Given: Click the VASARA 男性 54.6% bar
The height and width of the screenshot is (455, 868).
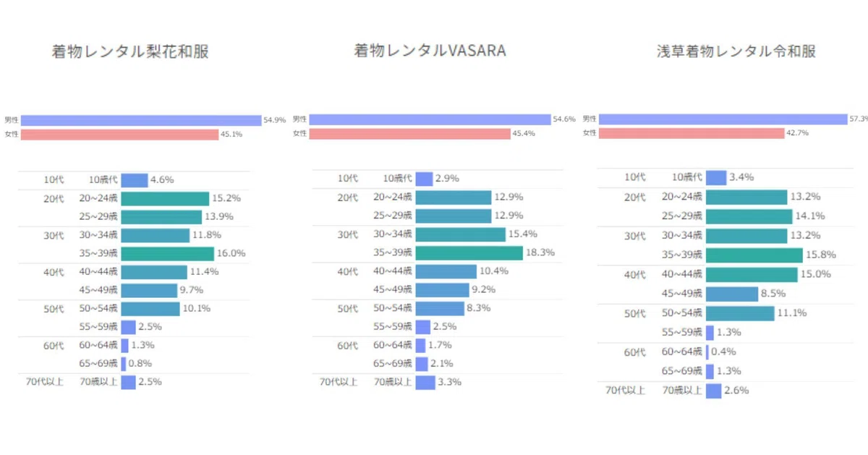Looking at the screenshot, I should click(x=430, y=119).
